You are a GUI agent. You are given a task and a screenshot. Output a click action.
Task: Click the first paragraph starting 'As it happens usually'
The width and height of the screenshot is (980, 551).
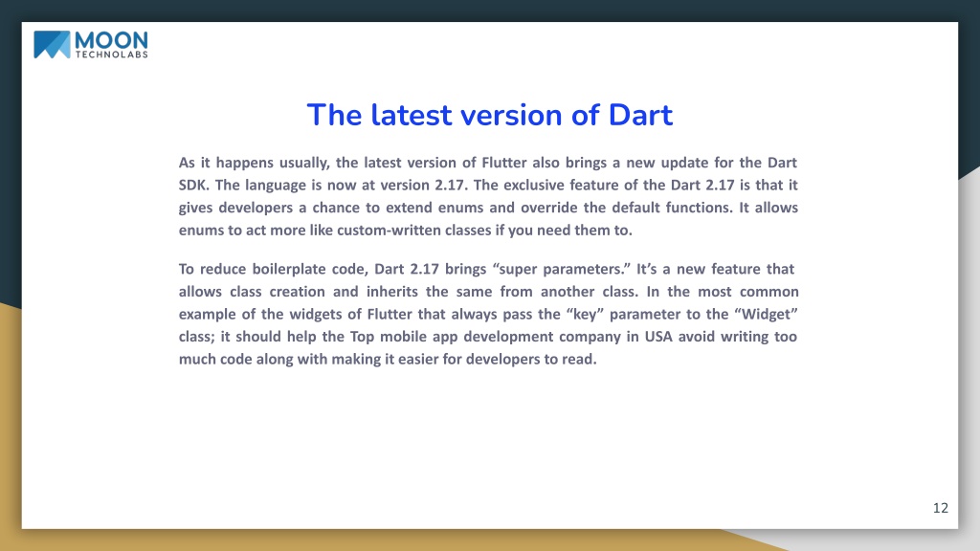pos(488,196)
